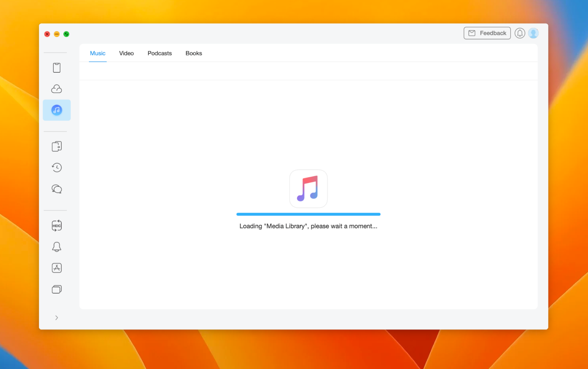Click the Feedback button
The height and width of the screenshot is (369, 588).
487,33
